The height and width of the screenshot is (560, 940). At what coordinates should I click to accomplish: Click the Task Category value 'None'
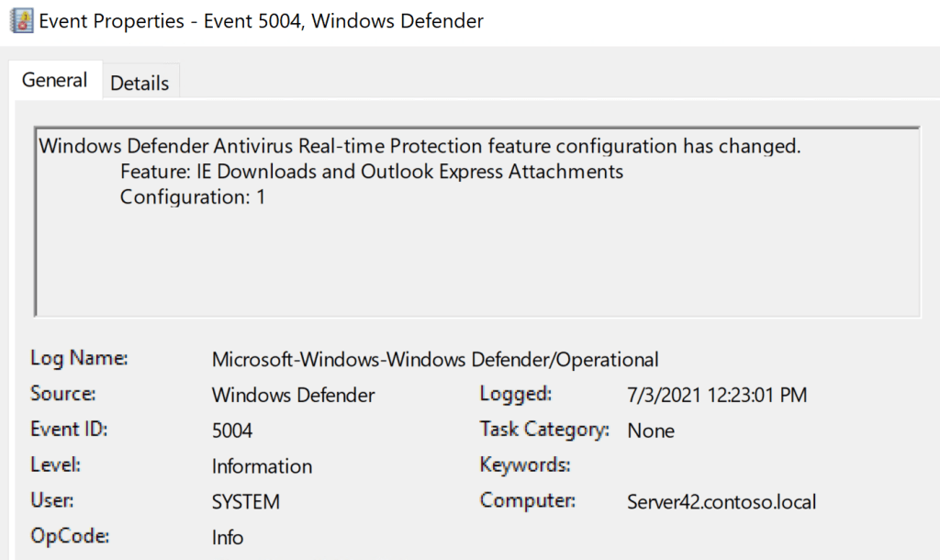click(x=651, y=431)
